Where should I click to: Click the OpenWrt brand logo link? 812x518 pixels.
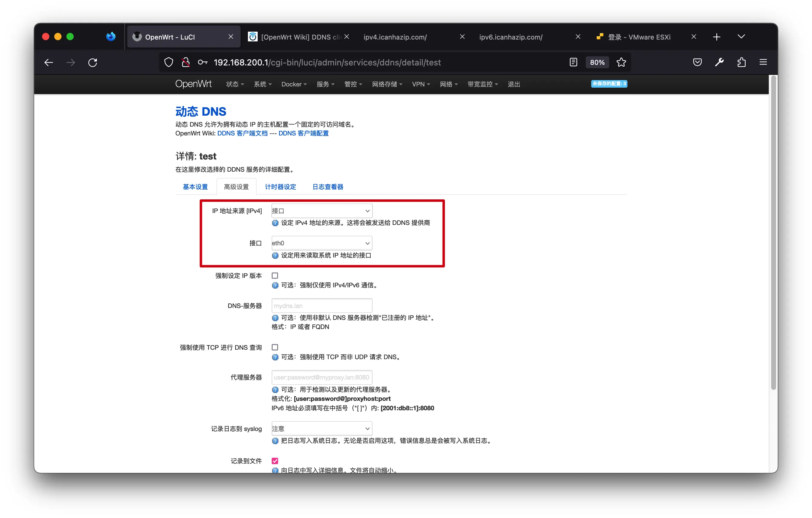[x=193, y=84]
